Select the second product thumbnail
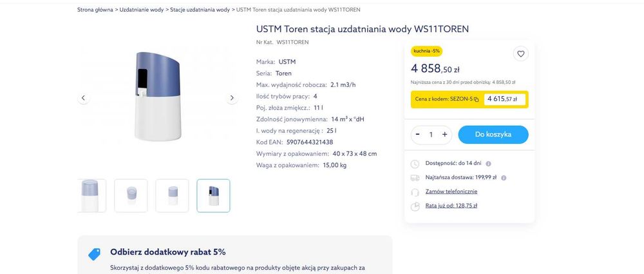Viewport: 644px width, 274px height. tap(131, 195)
